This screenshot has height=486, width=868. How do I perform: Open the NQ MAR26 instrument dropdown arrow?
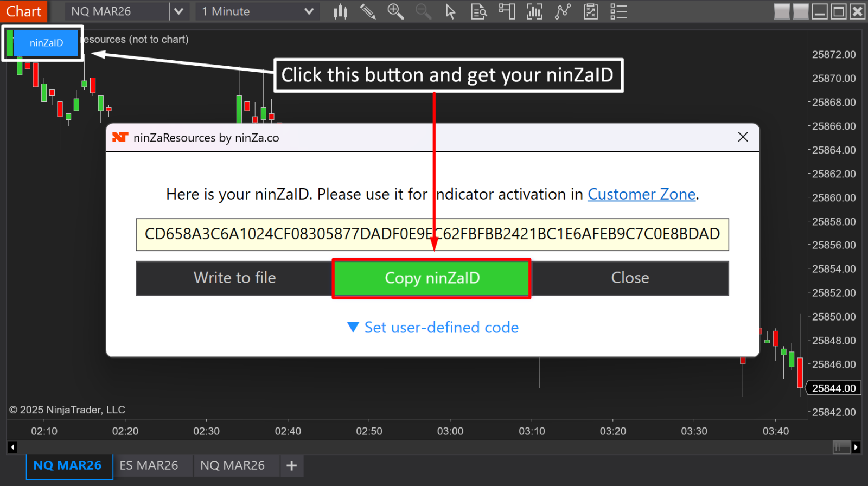(178, 11)
